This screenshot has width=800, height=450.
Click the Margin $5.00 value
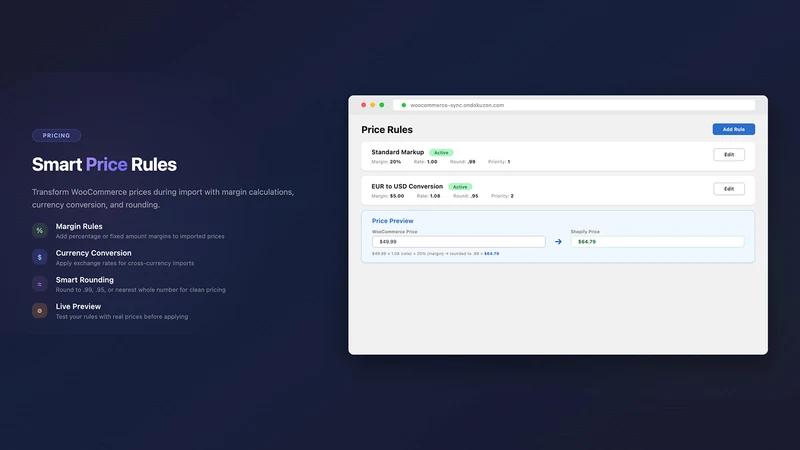click(397, 196)
